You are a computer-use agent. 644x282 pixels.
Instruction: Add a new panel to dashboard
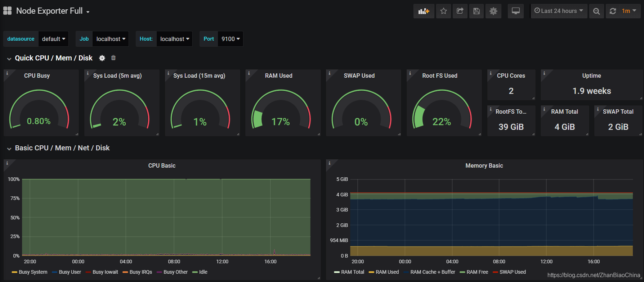[424, 11]
